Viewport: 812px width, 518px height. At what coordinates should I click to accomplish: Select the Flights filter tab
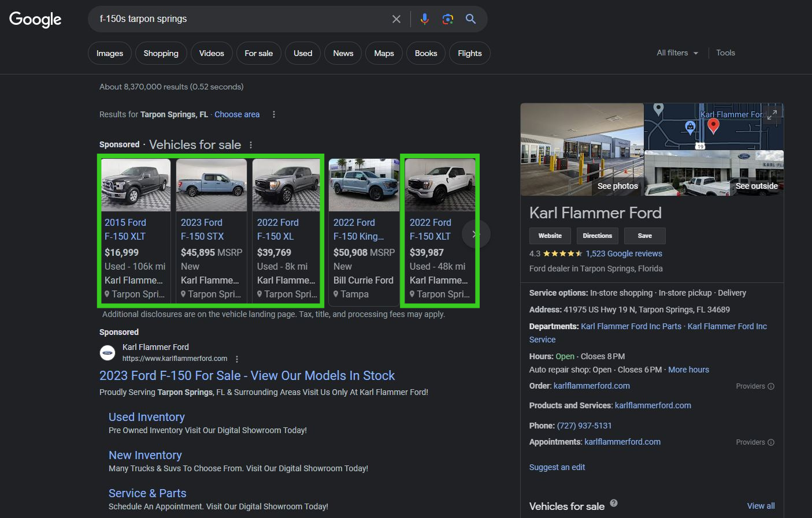(x=470, y=53)
